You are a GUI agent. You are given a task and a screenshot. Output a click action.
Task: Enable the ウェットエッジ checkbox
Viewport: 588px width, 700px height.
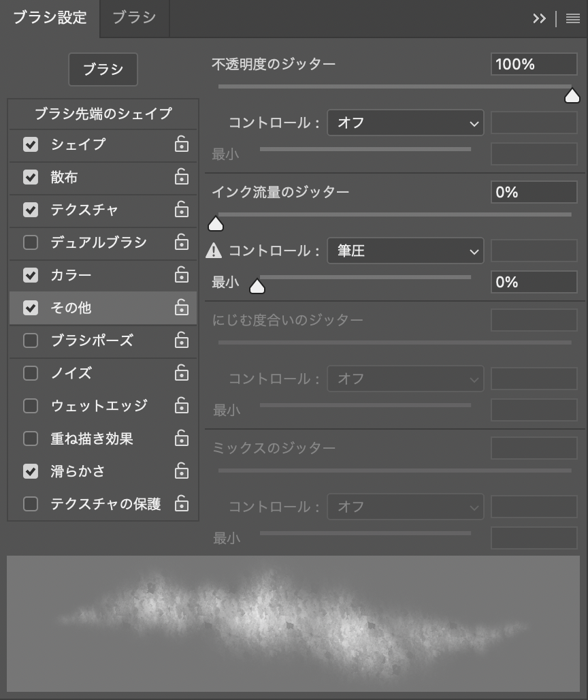(31, 406)
